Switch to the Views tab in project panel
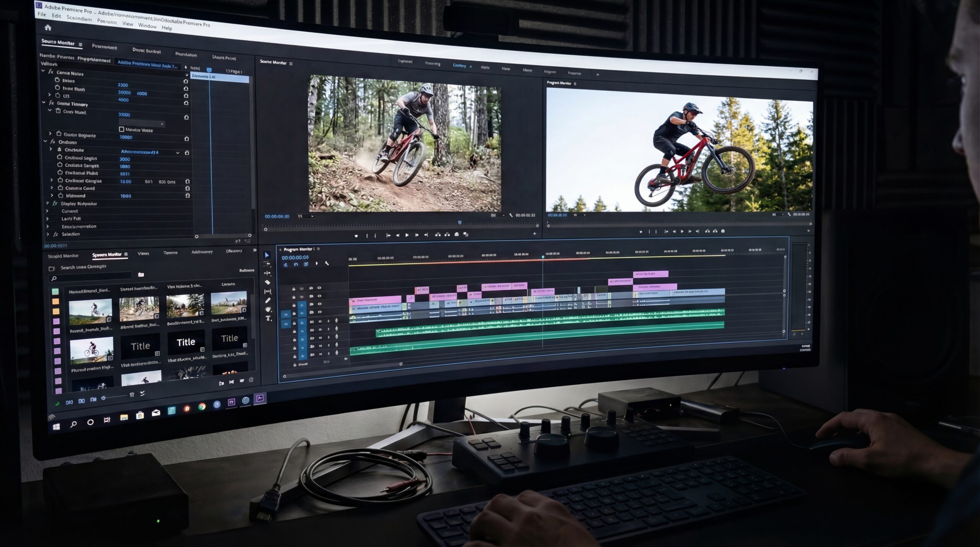Viewport: 980px width, 547px height. [x=144, y=253]
